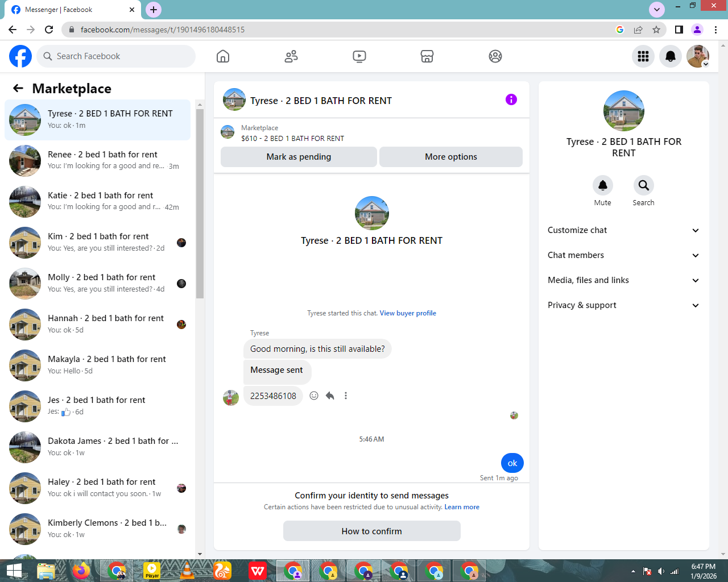Open the Facebook logo home link
This screenshot has width=728, height=582.
pos(20,56)
